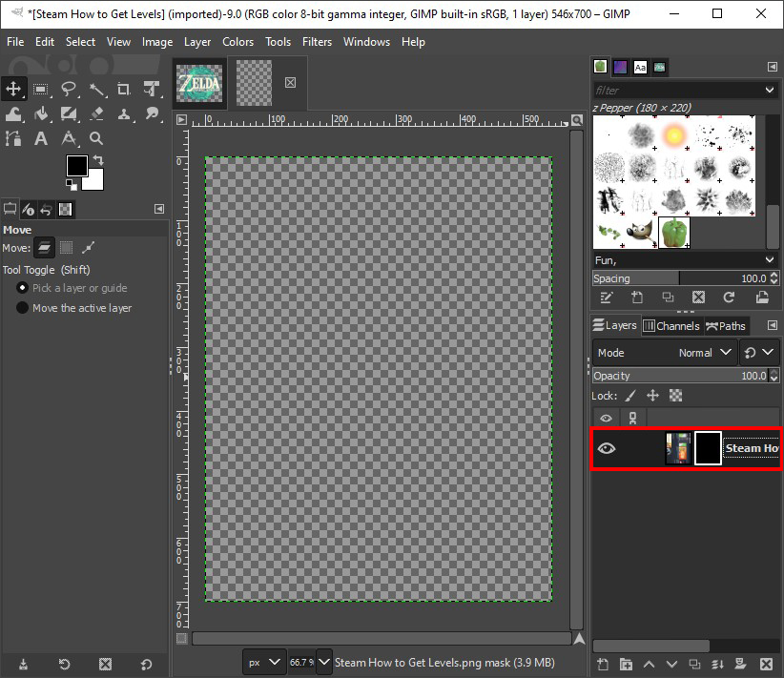Open the Filters menu

(x=317, y=42)
